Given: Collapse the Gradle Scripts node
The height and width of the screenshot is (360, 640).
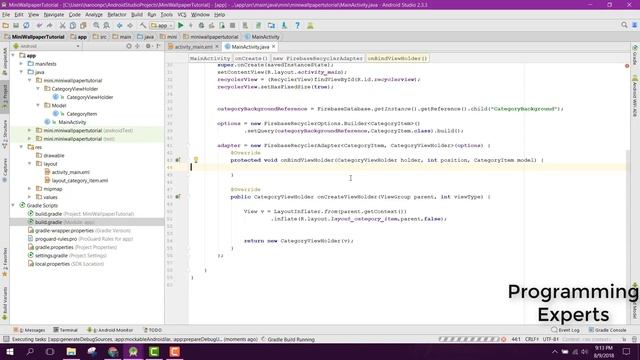Looking at the screenshot, I should (x=13, y=205).
